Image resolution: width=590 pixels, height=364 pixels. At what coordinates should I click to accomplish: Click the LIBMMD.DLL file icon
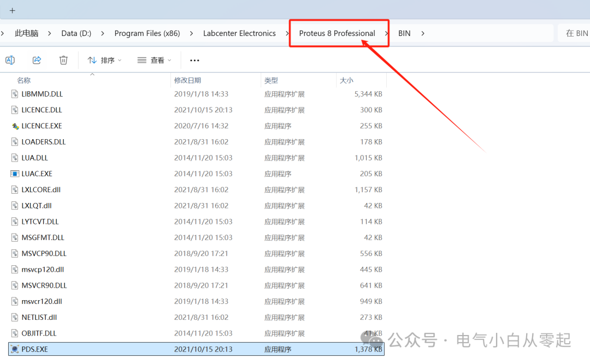pyautogui.click(x=15, y=94)
